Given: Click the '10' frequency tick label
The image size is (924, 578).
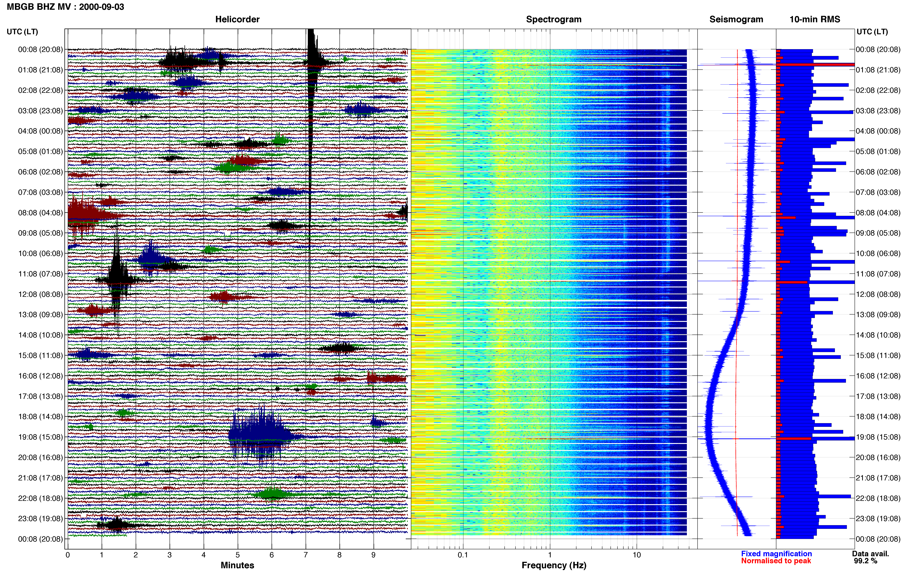Looking at the screenshot, I should point(636,555).
